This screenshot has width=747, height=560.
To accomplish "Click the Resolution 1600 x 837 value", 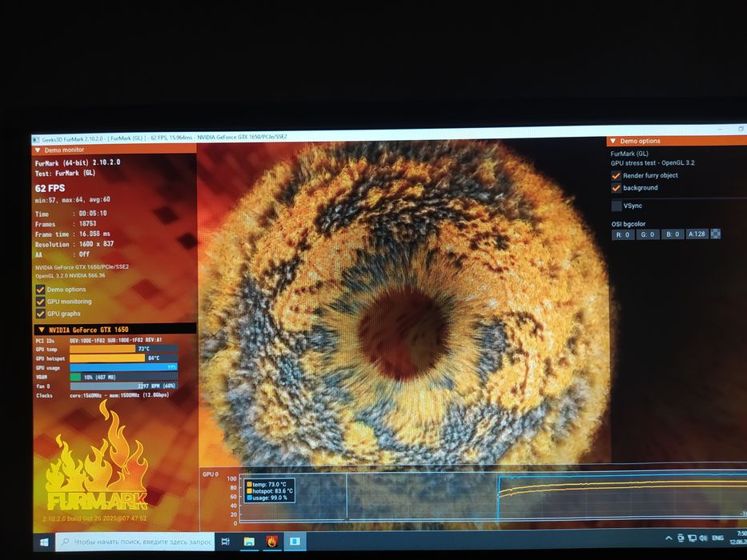I will [x=96, y=244].
